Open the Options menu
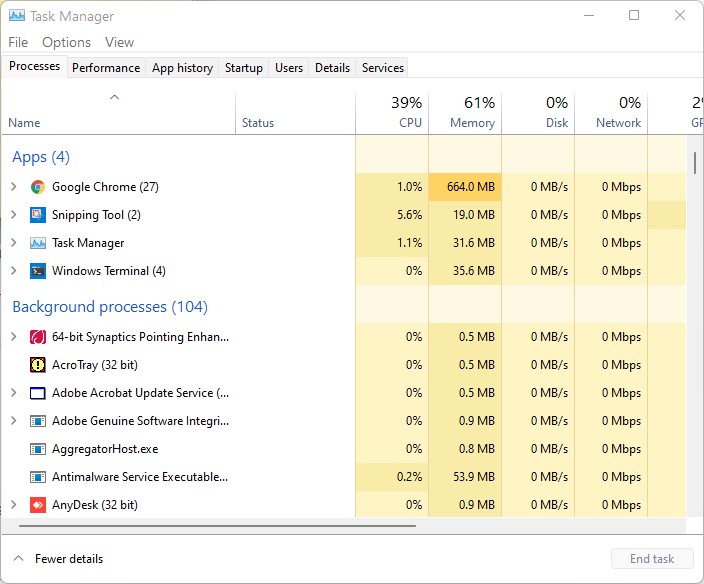Image resolution: width=704 pixels, height=584 pixels. click(66, 42)
